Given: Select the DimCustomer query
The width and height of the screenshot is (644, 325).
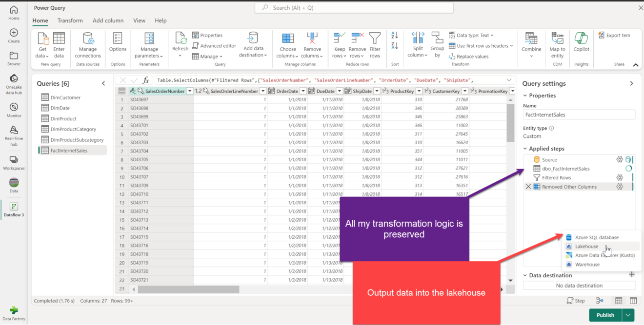Looking at the screenshot, I should [65, 97].
